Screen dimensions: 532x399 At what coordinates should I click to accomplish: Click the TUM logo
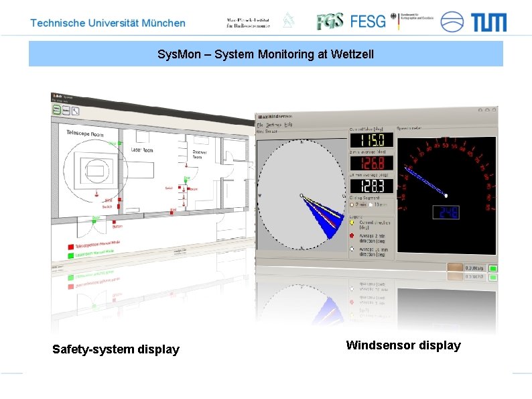489,22
